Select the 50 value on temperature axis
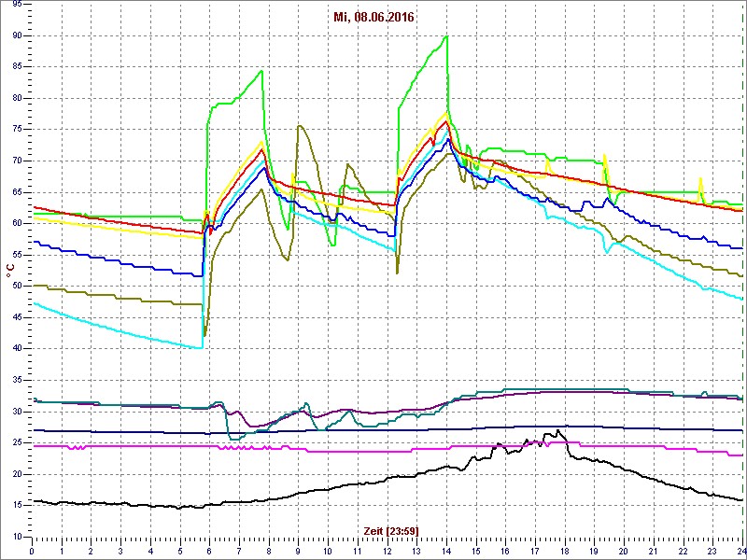Image resolution: width=747 pixels, height=560 pixels. [x=15, y=287]
